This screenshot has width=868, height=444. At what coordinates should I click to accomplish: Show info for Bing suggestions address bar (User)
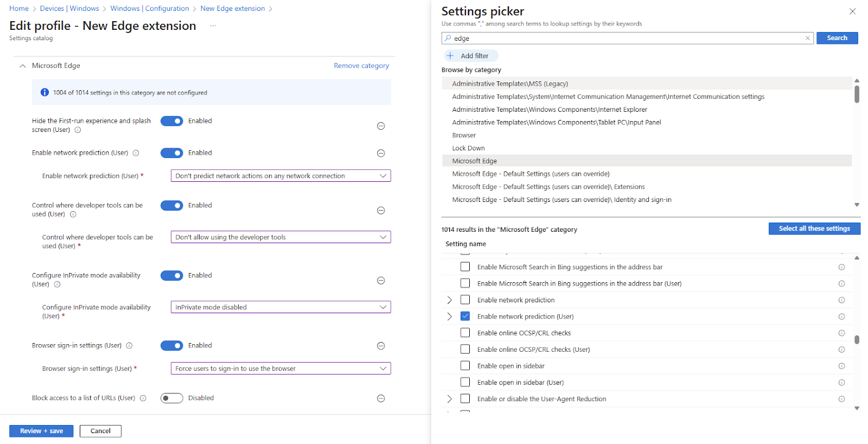(841, 284)
